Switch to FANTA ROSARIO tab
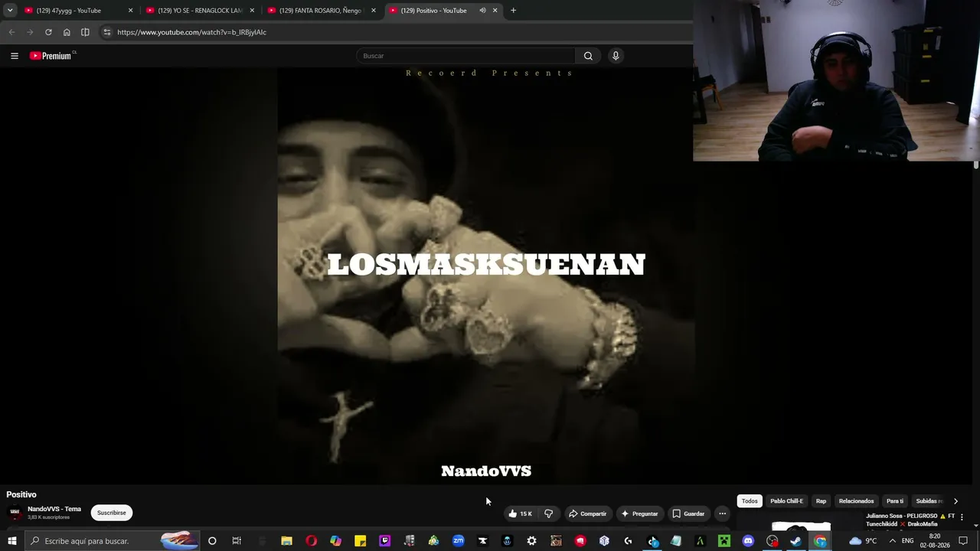Screen dimensions: 980x551 tap(320, 11)
